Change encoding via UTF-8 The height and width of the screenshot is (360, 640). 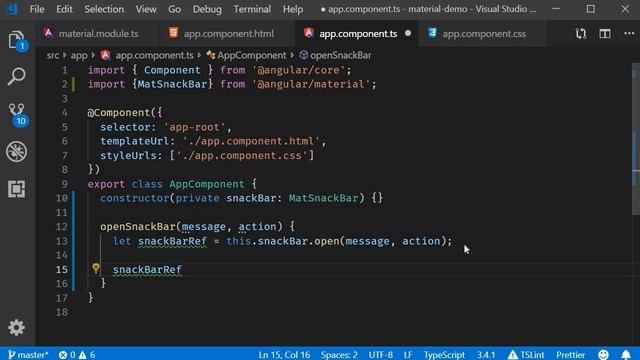(x=380, y=354)
